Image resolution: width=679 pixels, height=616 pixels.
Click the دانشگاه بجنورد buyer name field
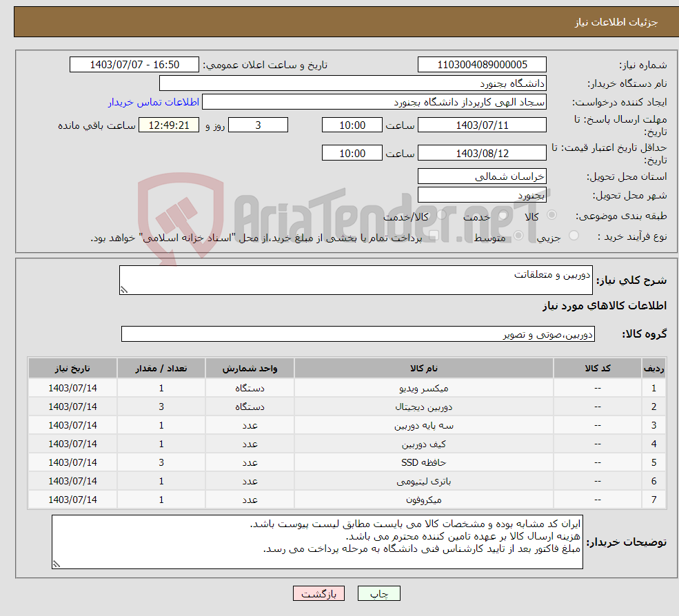353,83
